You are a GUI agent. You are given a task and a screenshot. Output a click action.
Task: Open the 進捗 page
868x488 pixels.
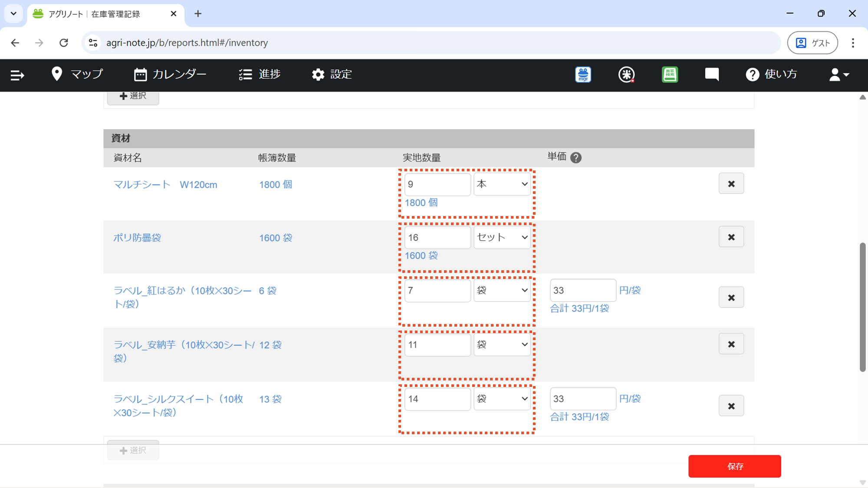pyautogui.click(x=260, y=74)
